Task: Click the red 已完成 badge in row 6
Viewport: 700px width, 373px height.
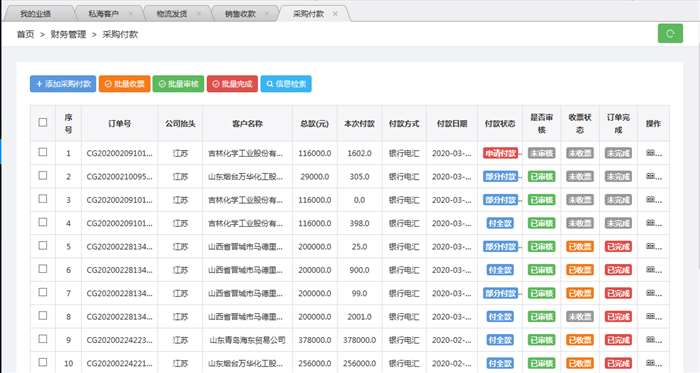Action: (x=618, y=269)
